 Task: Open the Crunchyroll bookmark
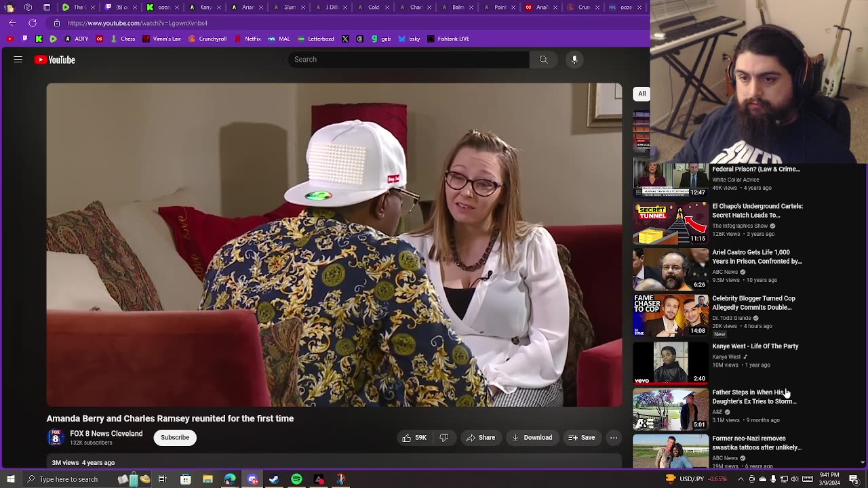(208, 39)
